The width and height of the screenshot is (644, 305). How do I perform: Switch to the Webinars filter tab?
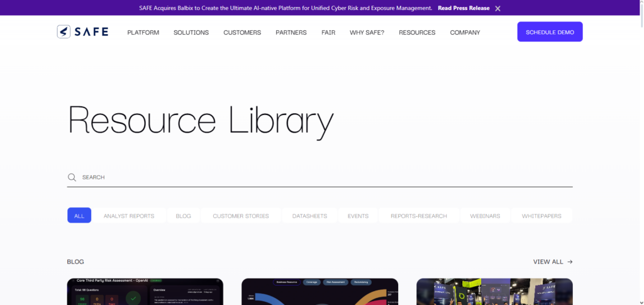pyautogui.click(x=485, y=216)
